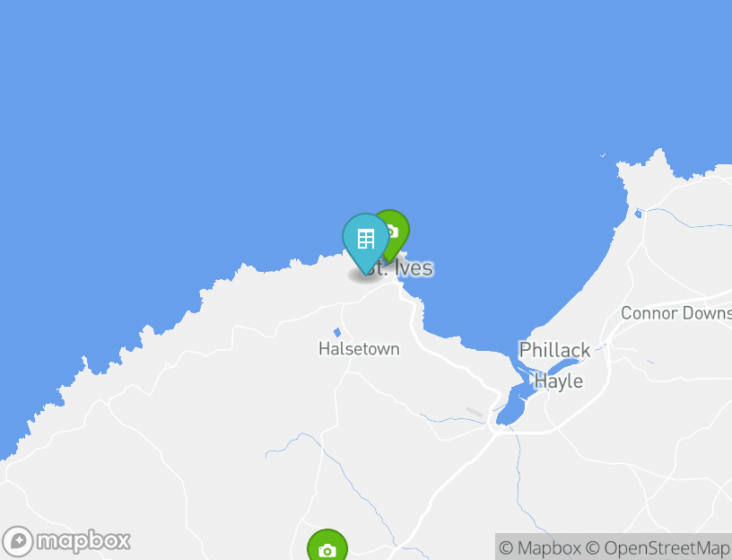Click the small pond near the northeast coast
The height and width of the screenshot is (560, 732).
(638, 214)
